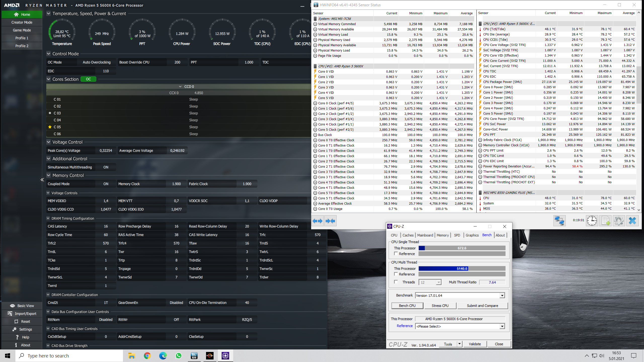Open Ryzen Master Settings gear entry
The width and height of the screenshot is (644, 362).
(15, 329)
